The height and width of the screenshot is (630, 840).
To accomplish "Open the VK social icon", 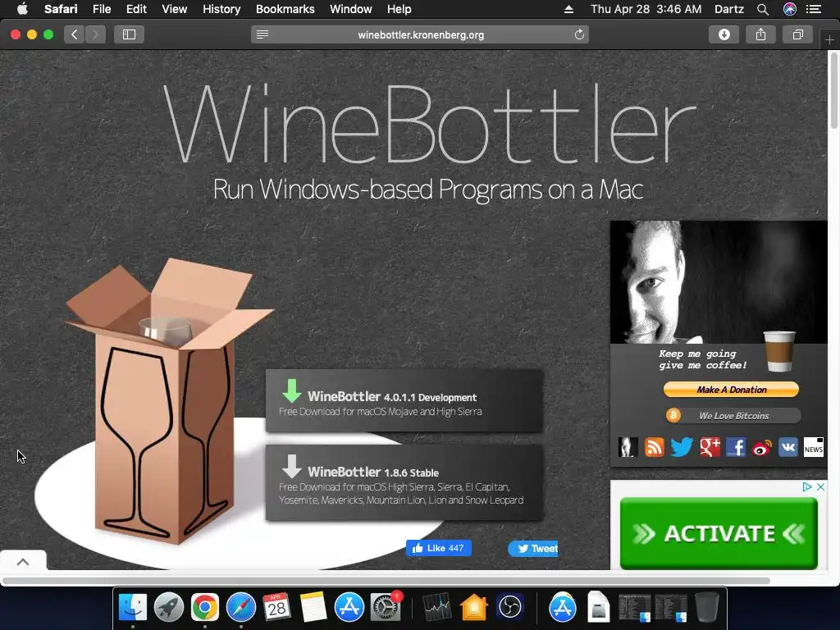I will pyautogui.click(x=788, y=447).
